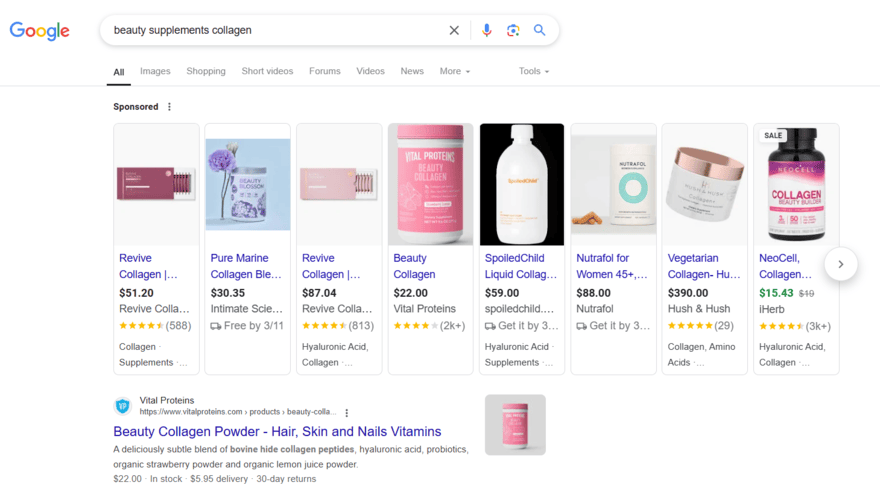The width and height of the screenshot is (880, 500).
Task: Click first Revive Collagen product image
Action: [x=156, y=184]
